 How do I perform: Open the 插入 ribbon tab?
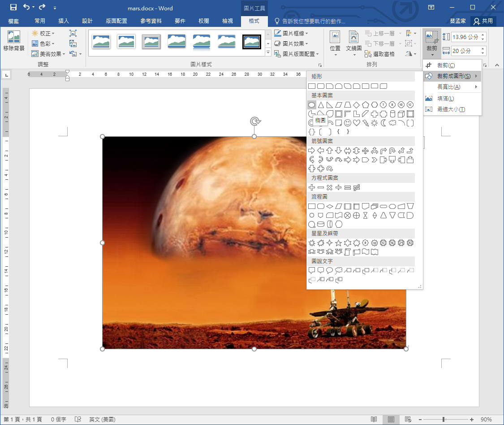[x=64, y=21]
